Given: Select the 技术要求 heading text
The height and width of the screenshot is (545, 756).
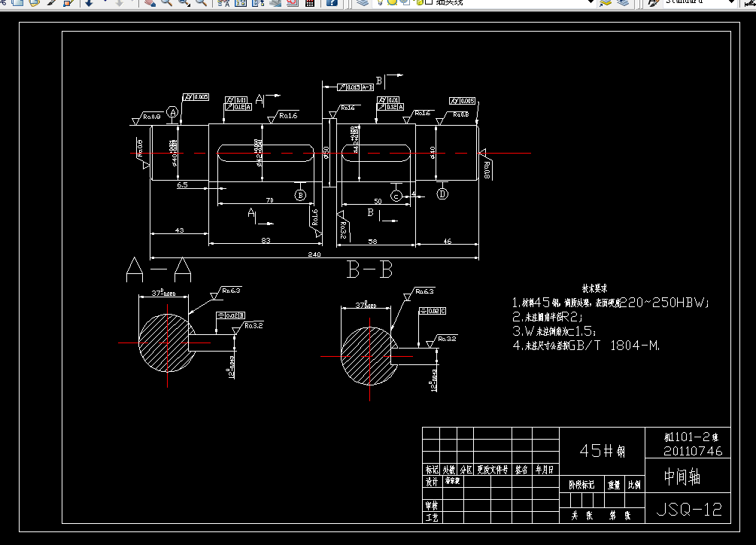Looking at the screenshot, I should (594, 288).
